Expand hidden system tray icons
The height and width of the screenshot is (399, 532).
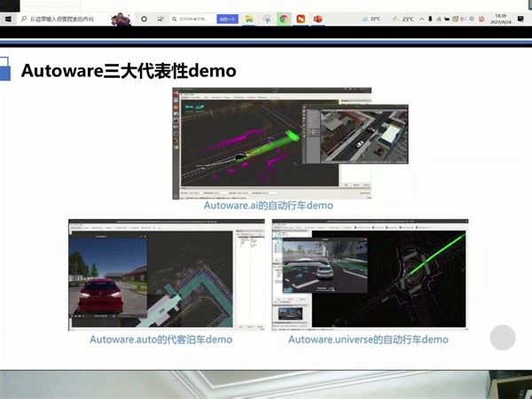pos(422,19)
